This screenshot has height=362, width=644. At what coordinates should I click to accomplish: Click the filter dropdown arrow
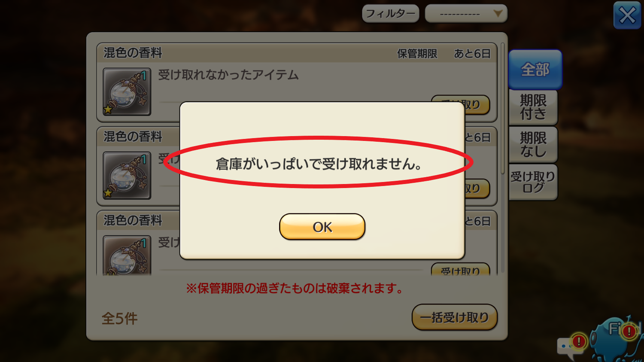[x=498, y=13]
